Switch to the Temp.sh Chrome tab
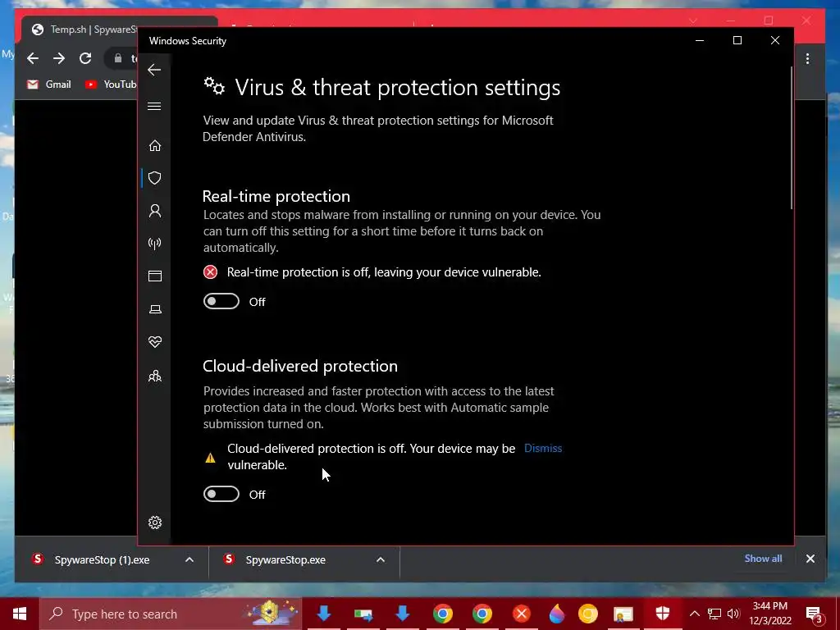 point(84,30)
